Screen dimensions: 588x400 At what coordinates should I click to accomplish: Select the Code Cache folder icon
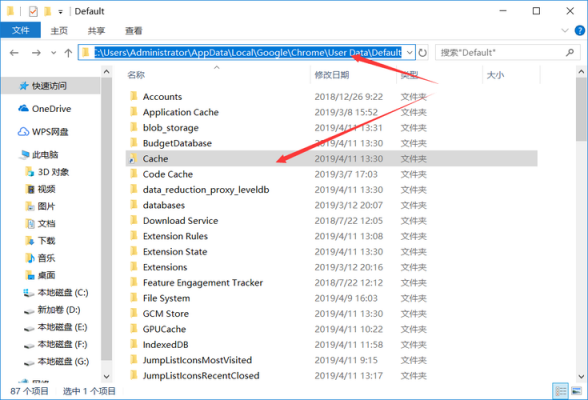pyautogui.click(x=134, y=174)
